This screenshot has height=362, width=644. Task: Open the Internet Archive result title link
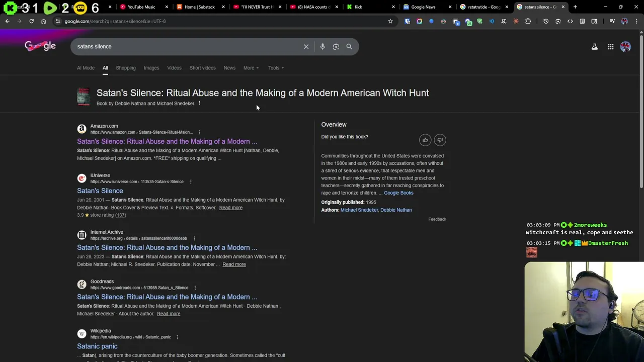click(x=167, y=247)
